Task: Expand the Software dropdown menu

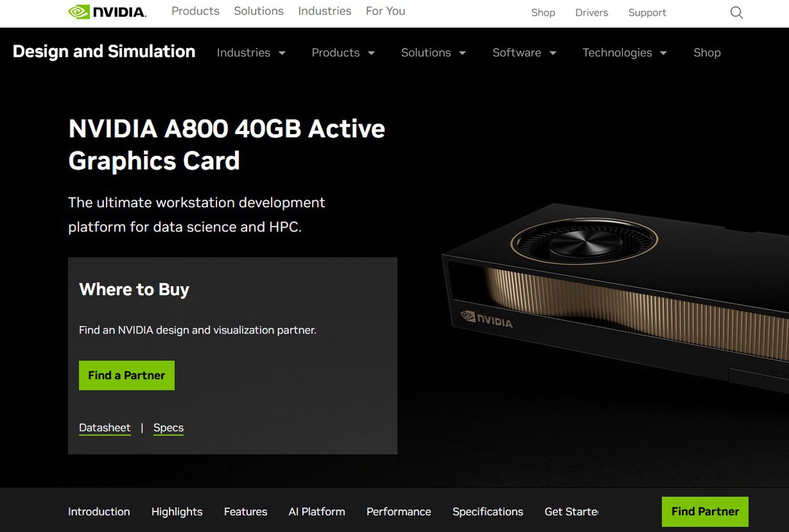Action: point(525,53)
